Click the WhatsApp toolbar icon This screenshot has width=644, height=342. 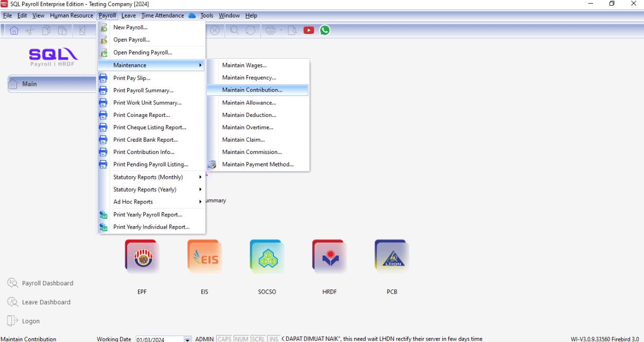tap(325, 30)
